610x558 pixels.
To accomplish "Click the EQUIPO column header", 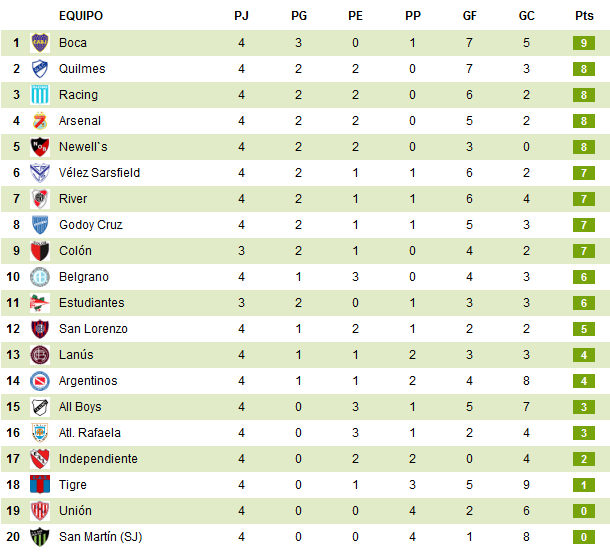I will [x=81, y=16].
